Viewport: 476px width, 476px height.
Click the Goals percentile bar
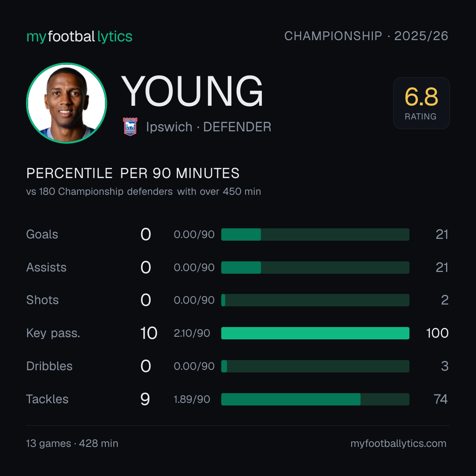tap(315, 234)
